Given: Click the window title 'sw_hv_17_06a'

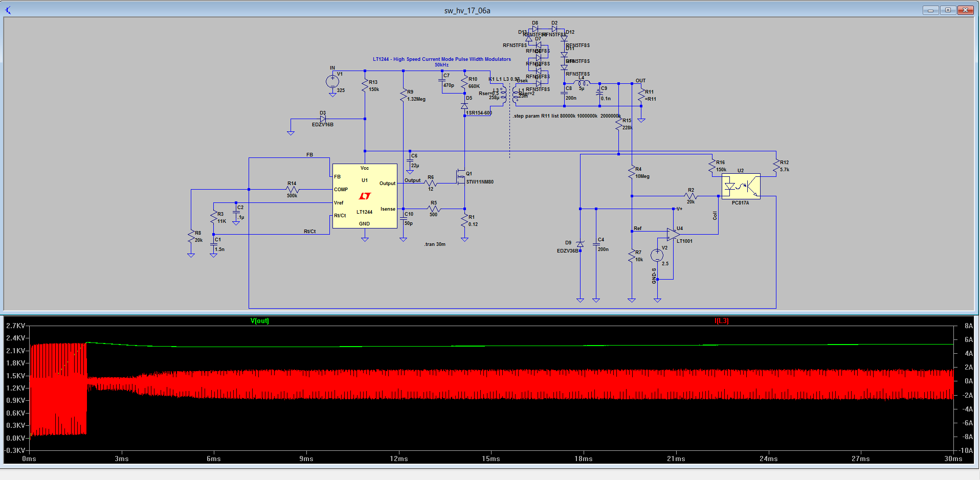Looking at the screenshot, I should 467,10.
